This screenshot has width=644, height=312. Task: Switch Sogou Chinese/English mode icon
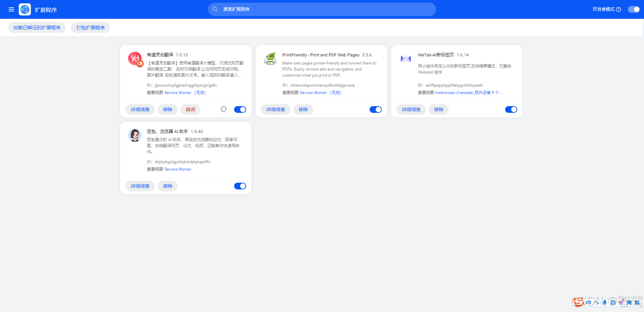589,302
